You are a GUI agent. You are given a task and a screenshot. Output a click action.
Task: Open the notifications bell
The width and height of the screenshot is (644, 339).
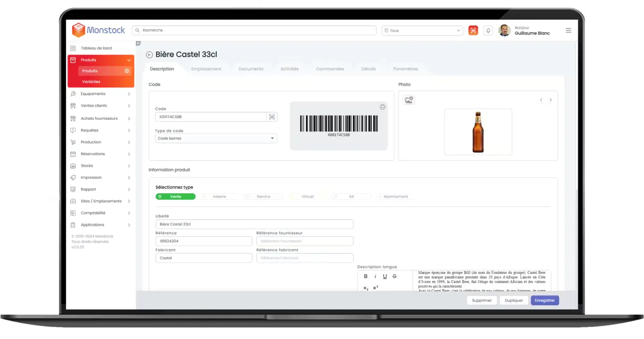coord(488,30)
